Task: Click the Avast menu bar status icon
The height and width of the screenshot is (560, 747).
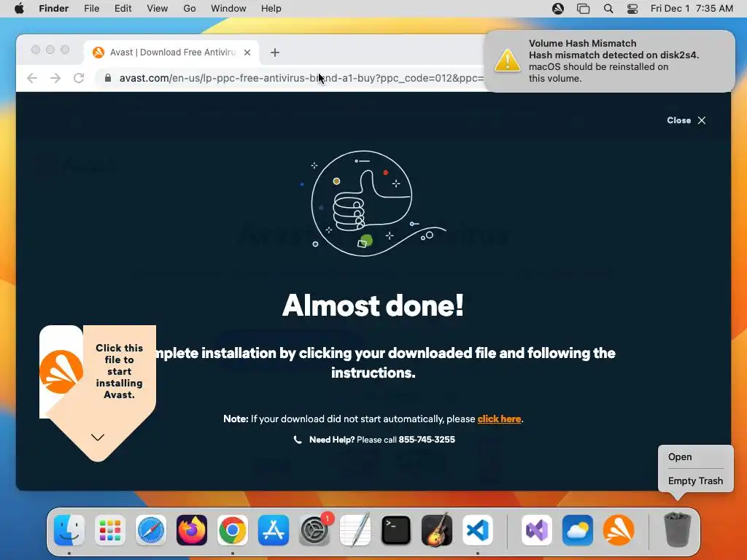Action: click(558, 9)
